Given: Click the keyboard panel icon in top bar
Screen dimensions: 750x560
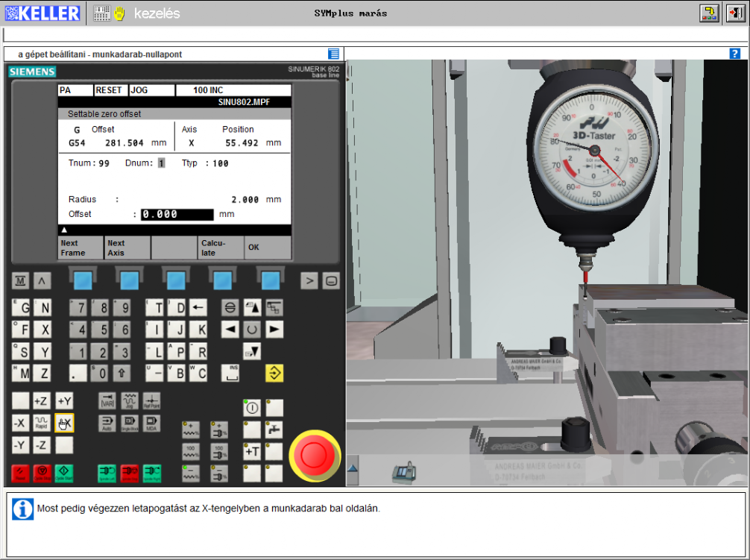Looking at the screenshot, I should [x=101, y=13].
